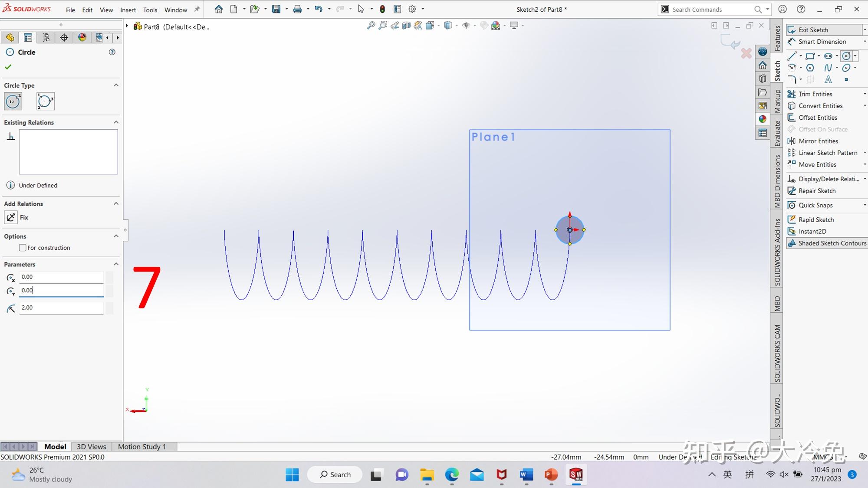868x488 pixels.
Task: Collapse the Existing Relations section
Action: point(116,122)
